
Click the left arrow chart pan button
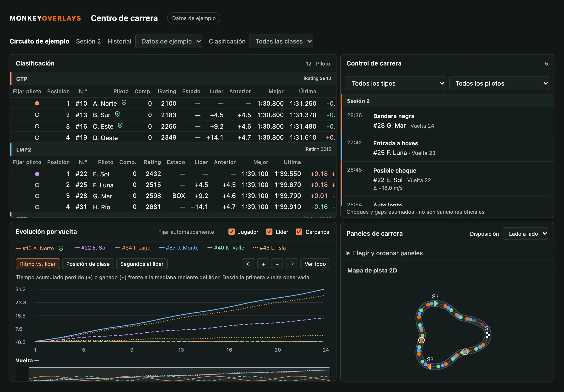click(248, 264)
